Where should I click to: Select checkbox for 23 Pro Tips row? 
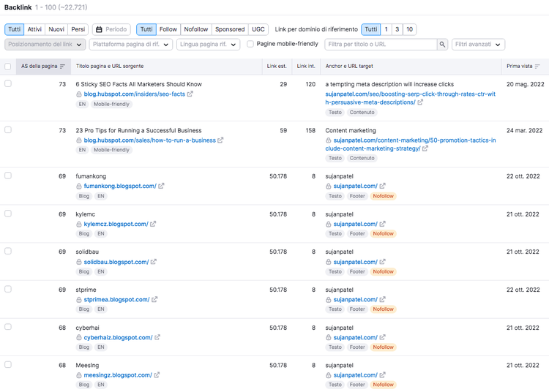click(8, 129)
